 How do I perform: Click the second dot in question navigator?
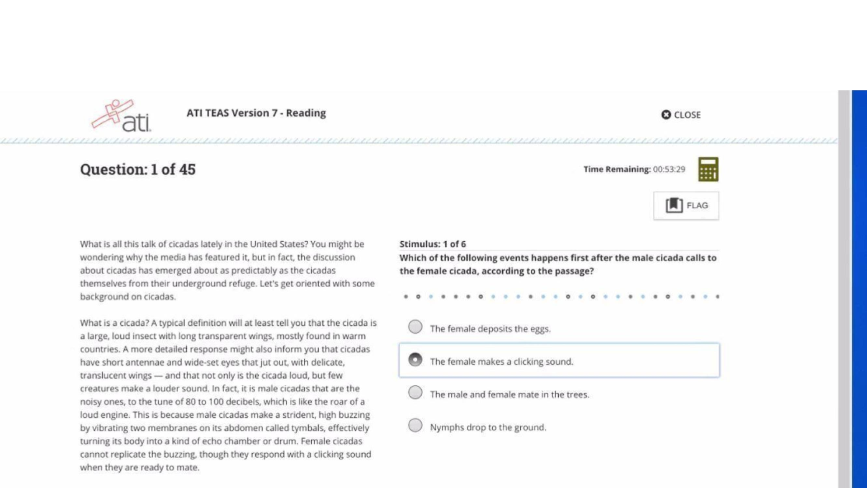[x=418, y=297]
